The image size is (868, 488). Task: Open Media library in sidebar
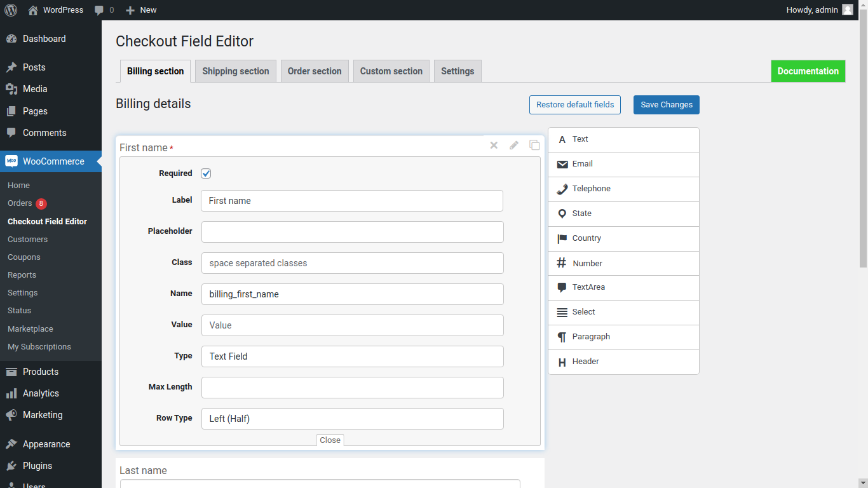click(x=51, y=89)
